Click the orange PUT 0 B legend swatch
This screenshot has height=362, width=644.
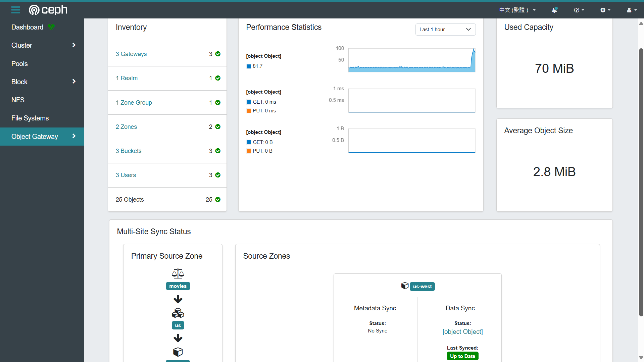pos(249,151)
